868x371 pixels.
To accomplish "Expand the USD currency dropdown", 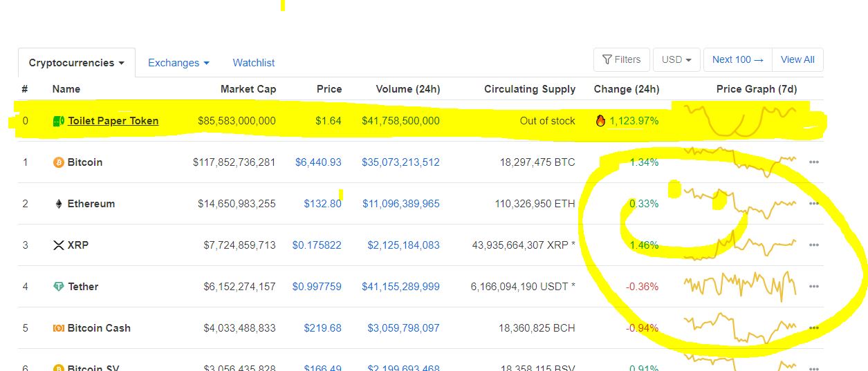I will pos(676,59).
